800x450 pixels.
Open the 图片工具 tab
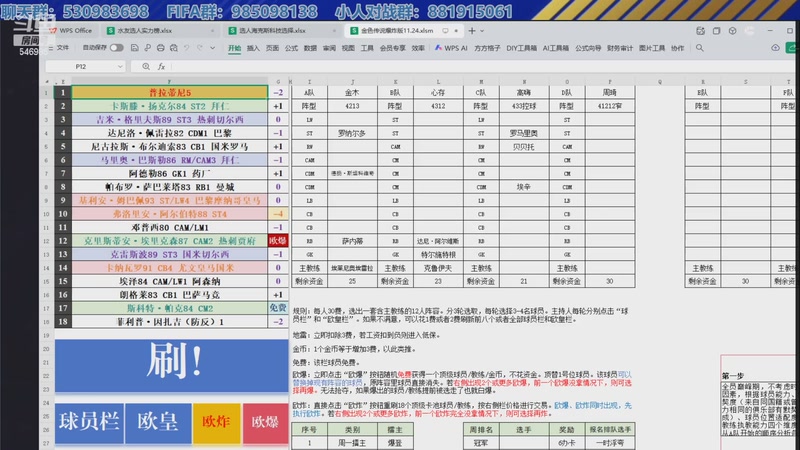tap(652, 48)
